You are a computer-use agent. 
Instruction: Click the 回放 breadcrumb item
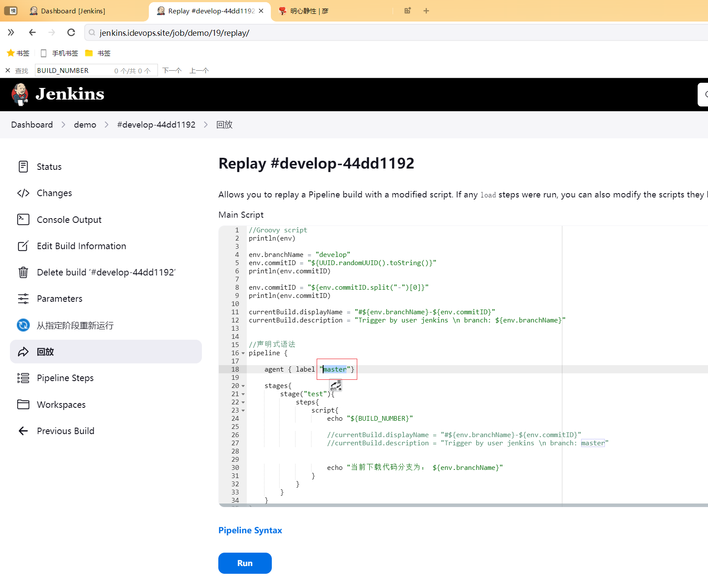pos(224,125)
